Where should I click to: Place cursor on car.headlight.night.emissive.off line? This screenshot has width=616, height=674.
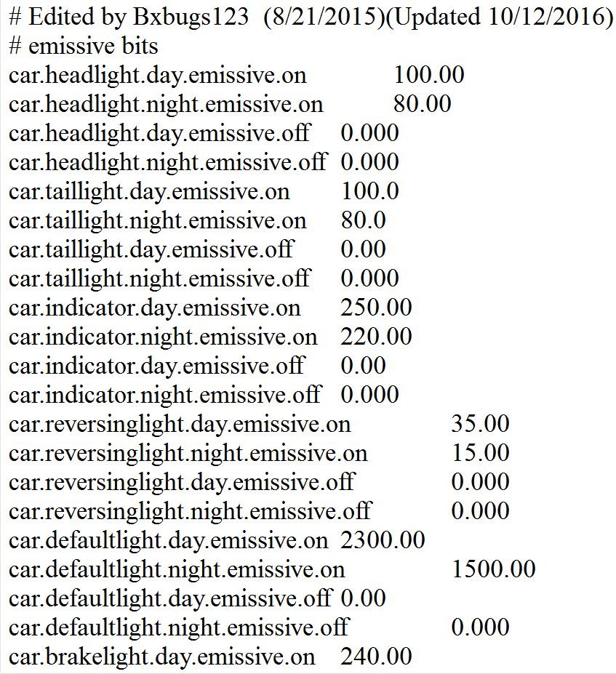click(167, 163)
